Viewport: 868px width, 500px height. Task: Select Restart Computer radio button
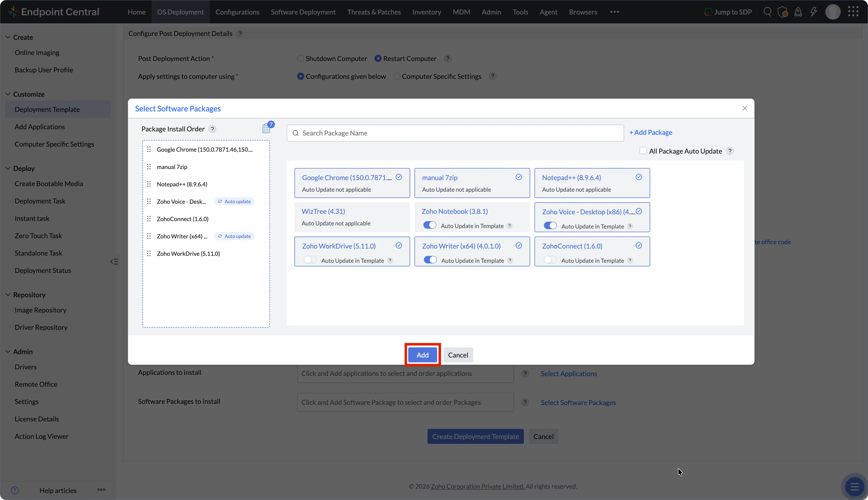pyautogui.click(x=378, y=58)
